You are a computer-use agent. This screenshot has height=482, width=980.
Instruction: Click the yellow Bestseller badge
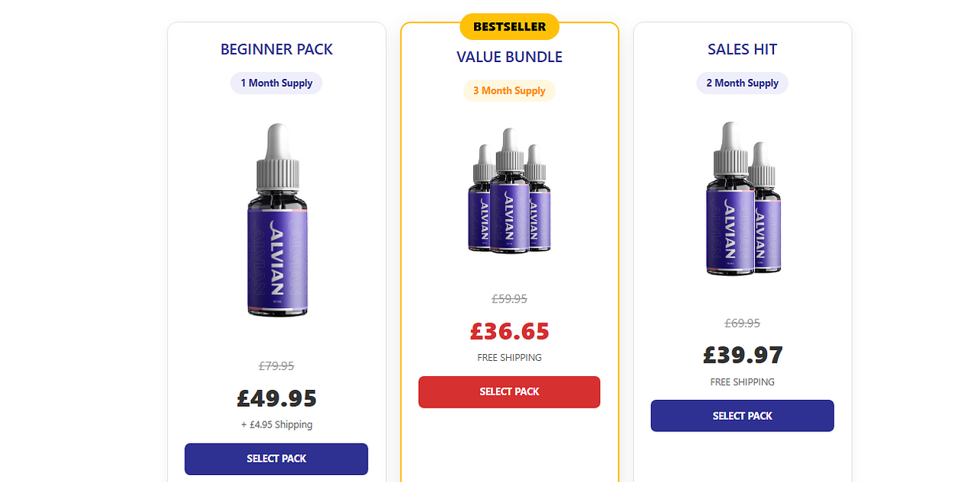click(x=509, y=27)
